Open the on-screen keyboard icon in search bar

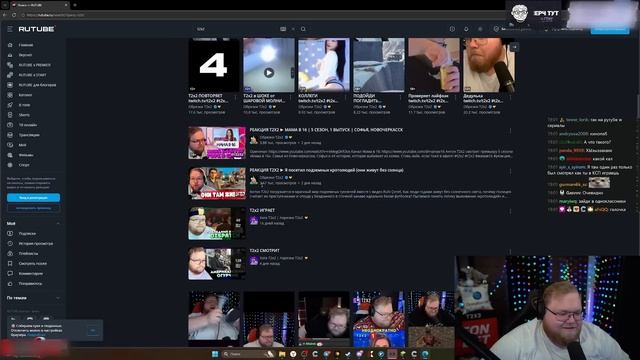(283, 29)
